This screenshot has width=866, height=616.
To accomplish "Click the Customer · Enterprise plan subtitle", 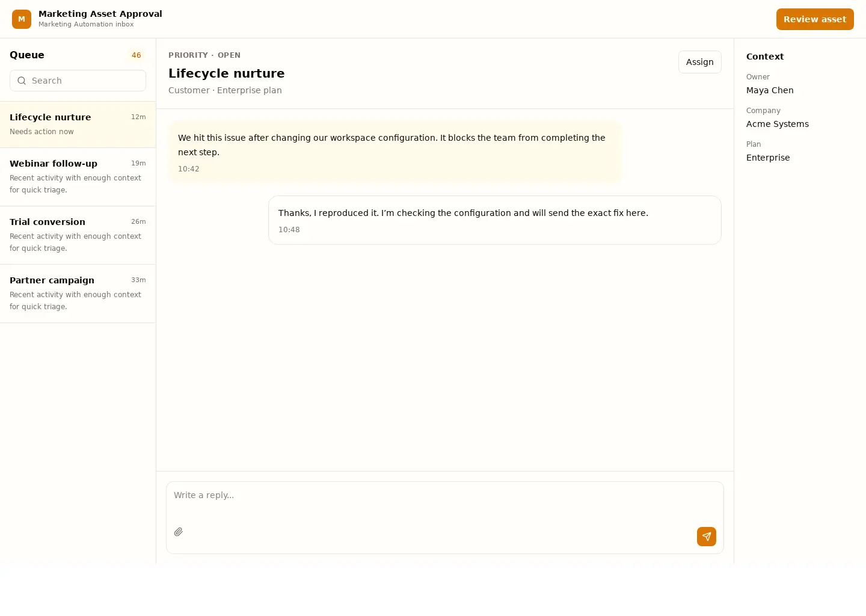I will 225,90.
